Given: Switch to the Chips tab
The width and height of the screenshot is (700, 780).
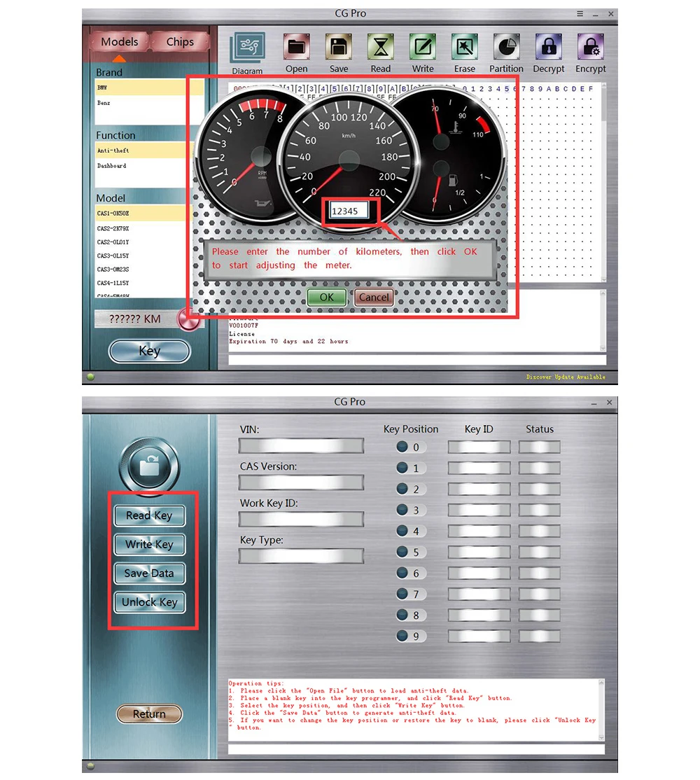Looking at the screenshot, I should point(180,42).
